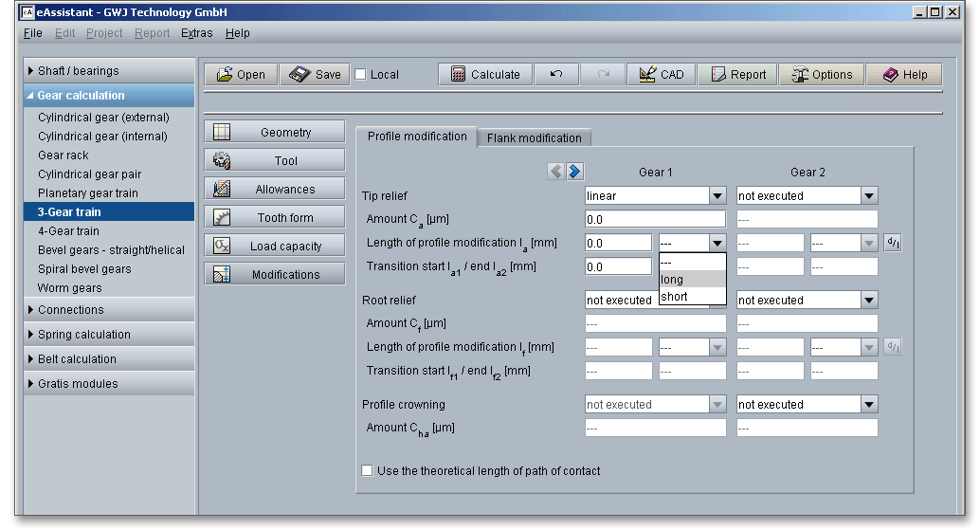Open the Extras menu
This screenshot has width=980, height=530.
point(196,33)
